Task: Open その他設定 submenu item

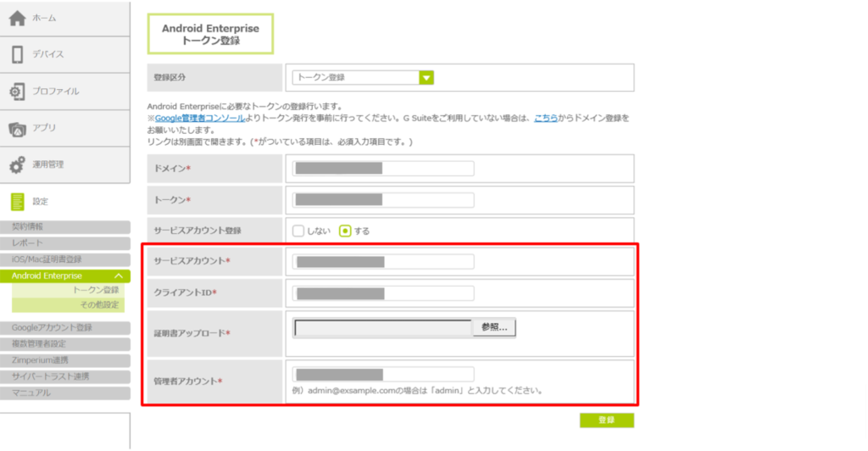Action: (x=98, y=304)
